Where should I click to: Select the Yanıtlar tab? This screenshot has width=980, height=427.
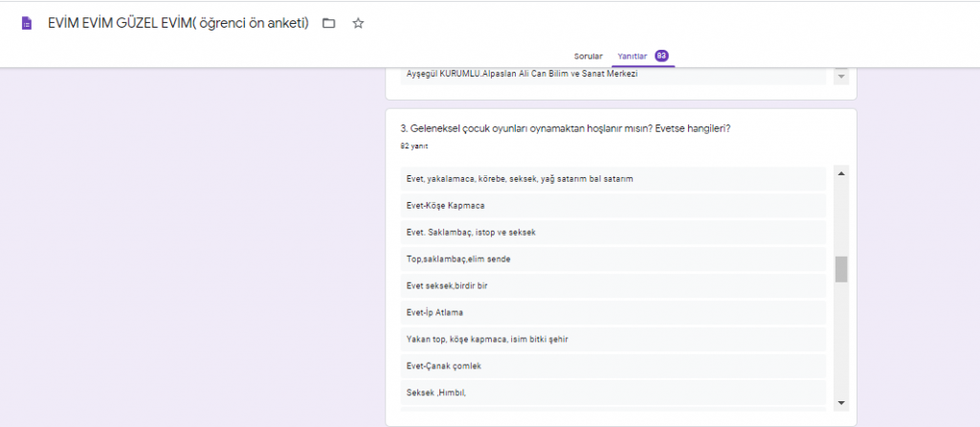pyautogui.click(x=634, y=56)
